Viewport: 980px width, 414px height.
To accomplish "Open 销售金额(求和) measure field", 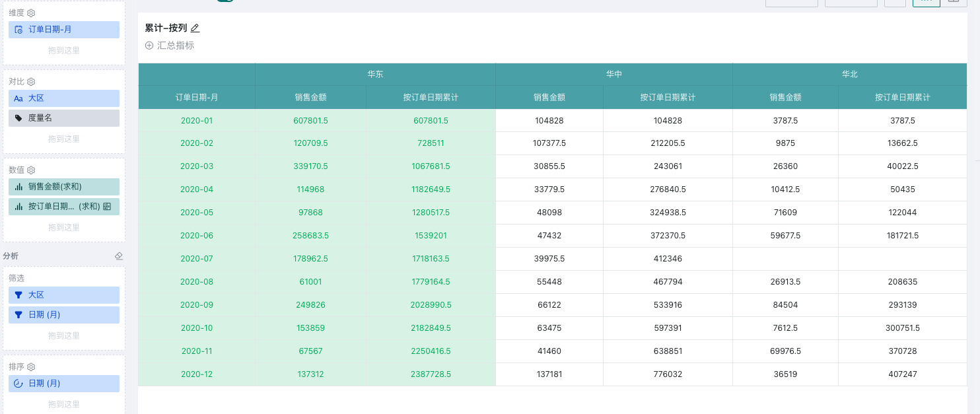I will coord(64,187).
